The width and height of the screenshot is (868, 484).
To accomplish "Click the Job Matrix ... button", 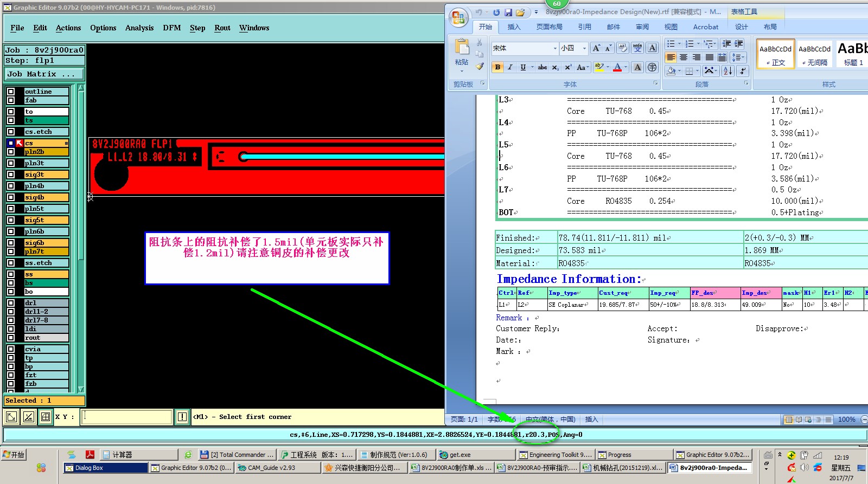I will 44,74.
